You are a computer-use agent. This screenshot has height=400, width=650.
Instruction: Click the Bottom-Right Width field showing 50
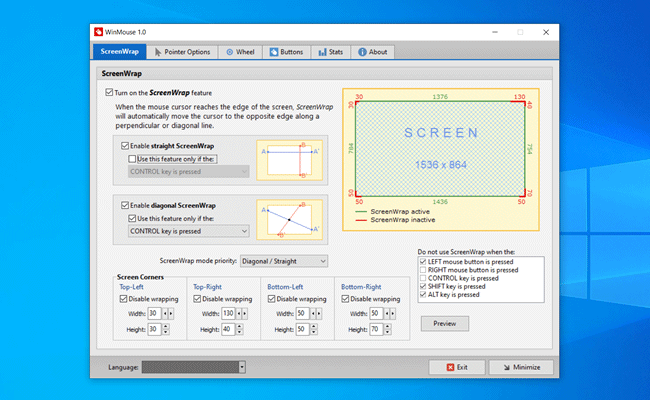tap(376, 314)
